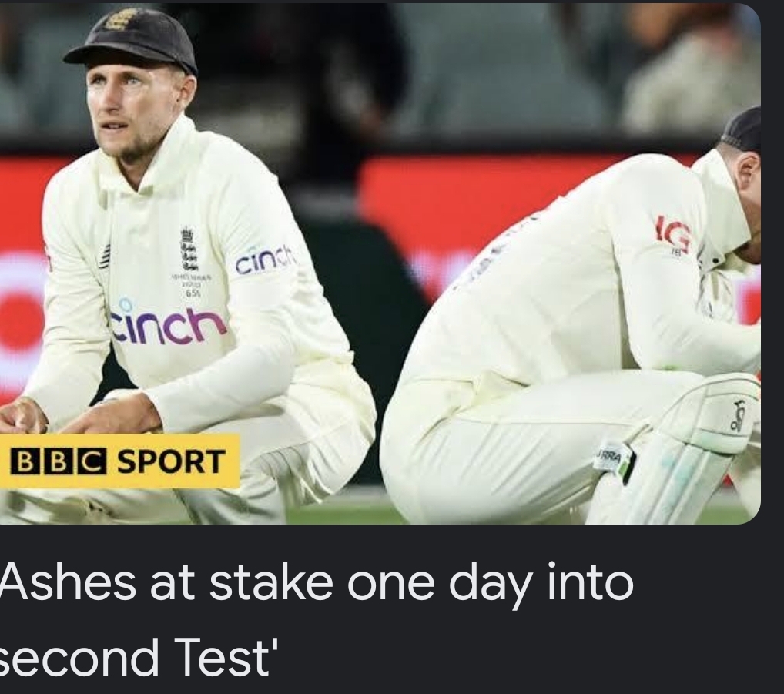Click the Kookaburra logo on the batting pad
Screen dimensions: 784x694
click(739, 416)
